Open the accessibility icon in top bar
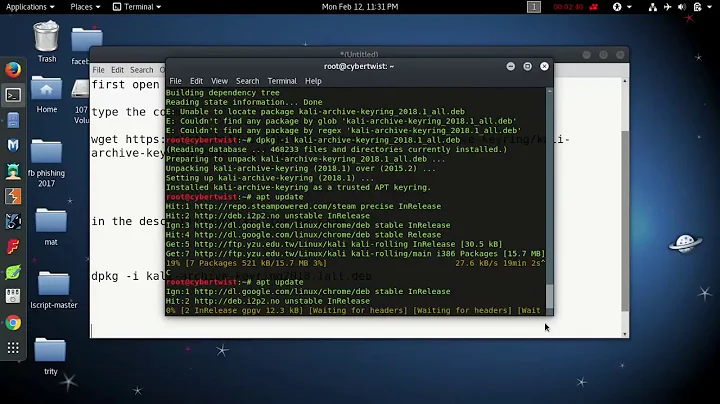The image size is (720, 404). [617, 7]
